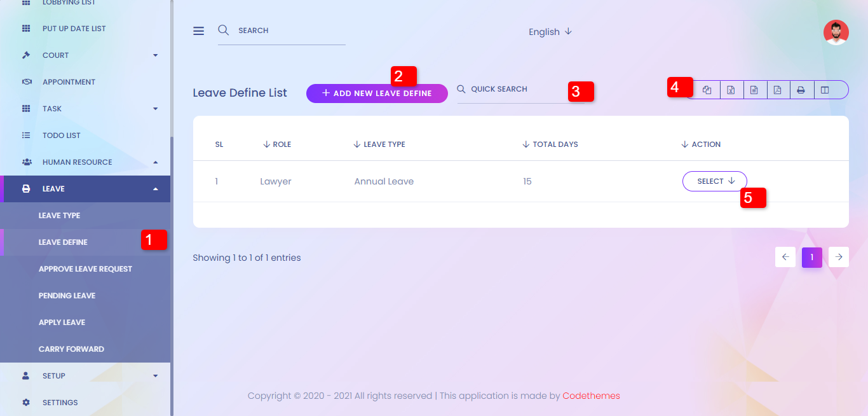Screen dimensions: 868x416
Task: Export the list as CSV text file
Action: [754, 90]
